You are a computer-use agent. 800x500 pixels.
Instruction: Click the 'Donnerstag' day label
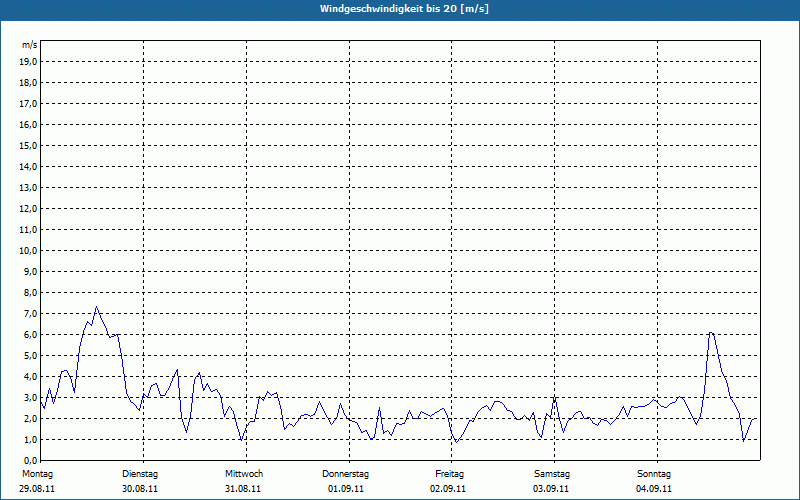click(345, 474)
